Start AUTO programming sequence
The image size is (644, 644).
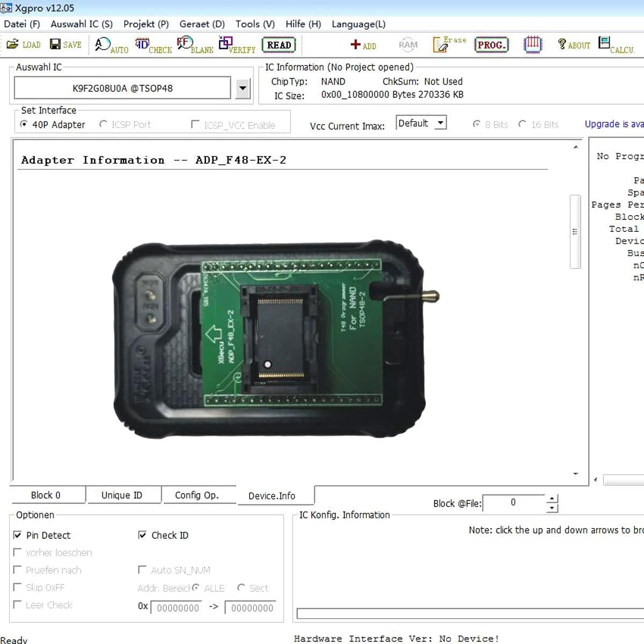110,45
